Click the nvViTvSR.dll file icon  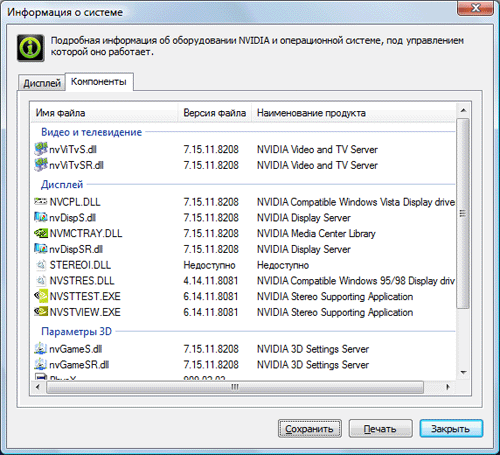click(41, 165)
